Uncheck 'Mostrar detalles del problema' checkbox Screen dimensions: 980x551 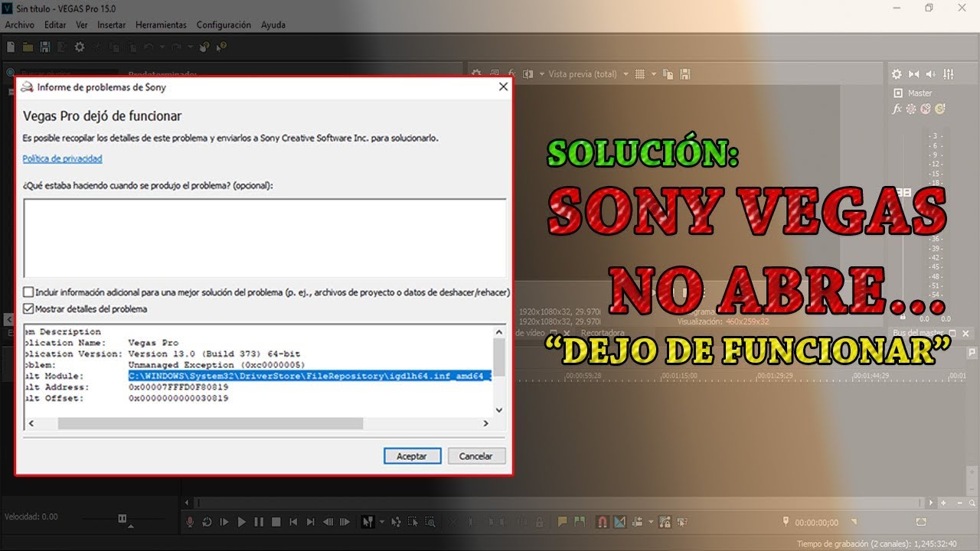(28, 309)
